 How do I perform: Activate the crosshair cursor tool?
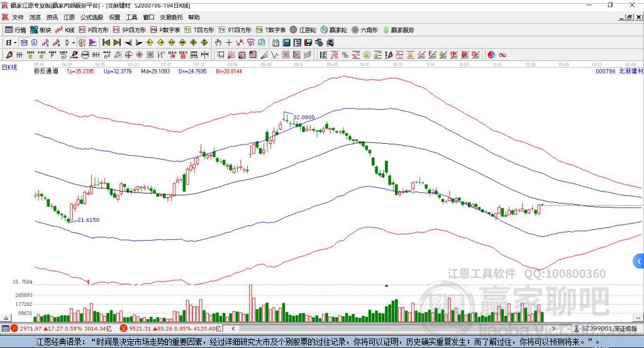coord(229,43)
